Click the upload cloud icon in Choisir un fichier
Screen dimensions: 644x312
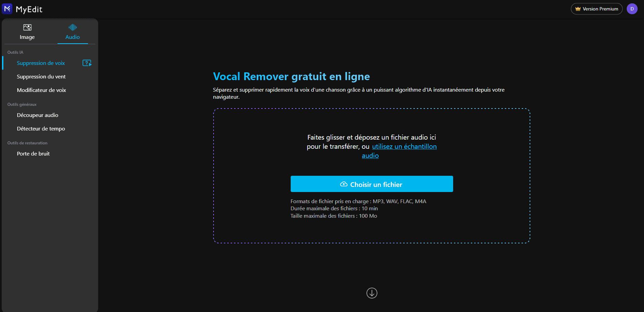(343, 184)
